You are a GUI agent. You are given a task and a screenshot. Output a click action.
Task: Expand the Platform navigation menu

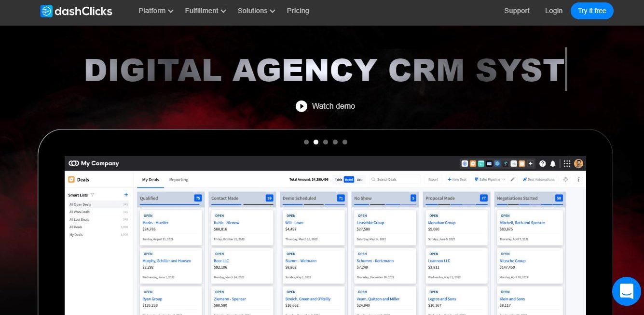pyautogui.click(x=155, y=11)
